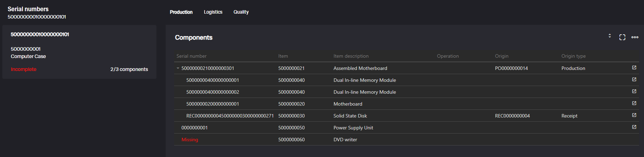Sort by Serial number column header
644x157 pixels.
coord(192,56)
